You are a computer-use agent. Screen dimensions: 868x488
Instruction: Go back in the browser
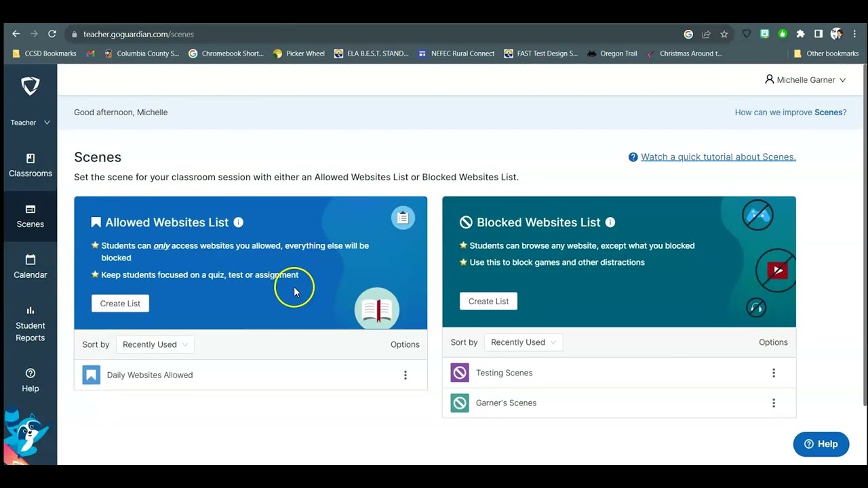(x=16, y=34)
